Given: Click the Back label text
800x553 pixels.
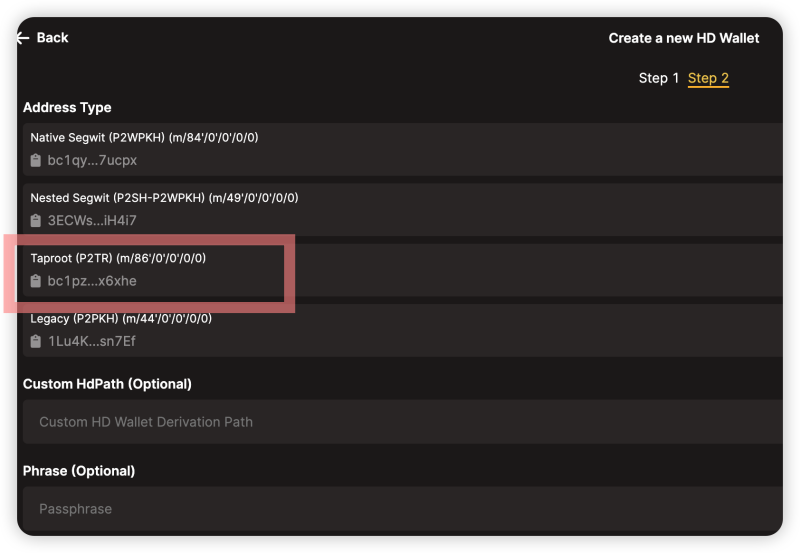Looking at the screenshot, I should [53, 38].
